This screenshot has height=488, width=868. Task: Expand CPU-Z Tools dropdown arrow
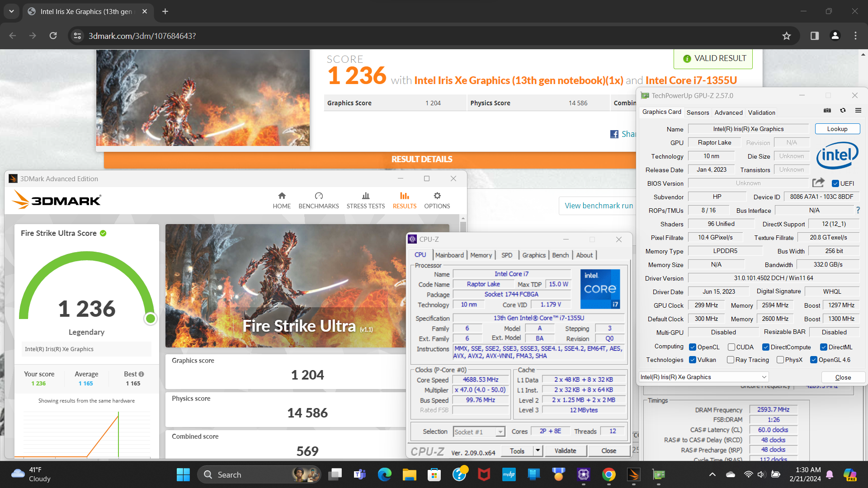[x=538, y=450]
